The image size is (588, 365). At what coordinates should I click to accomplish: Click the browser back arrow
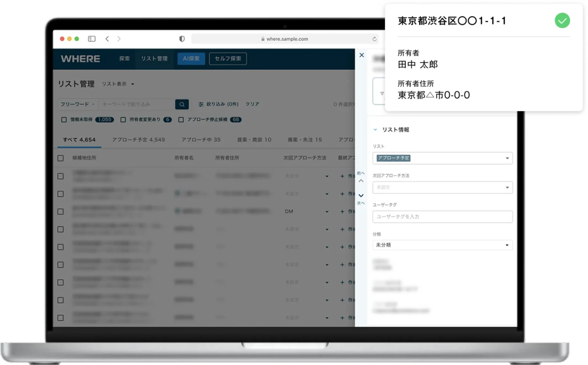coord(107,39)
